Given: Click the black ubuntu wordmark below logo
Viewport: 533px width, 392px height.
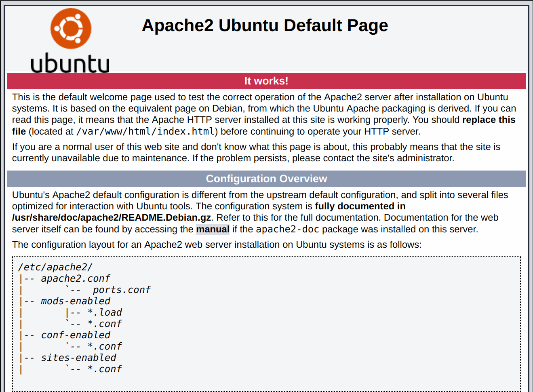Looking at the screenshot, I should [70, 63].
